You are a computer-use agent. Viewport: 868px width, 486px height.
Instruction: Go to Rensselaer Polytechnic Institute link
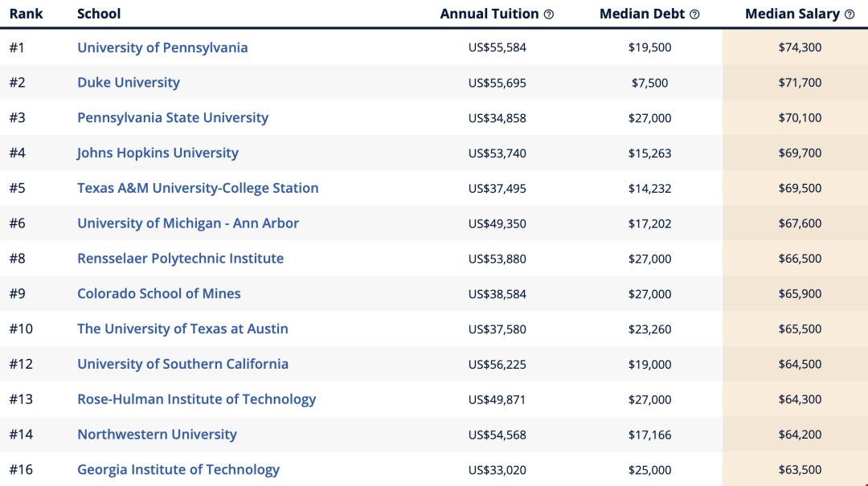[181, 259]
